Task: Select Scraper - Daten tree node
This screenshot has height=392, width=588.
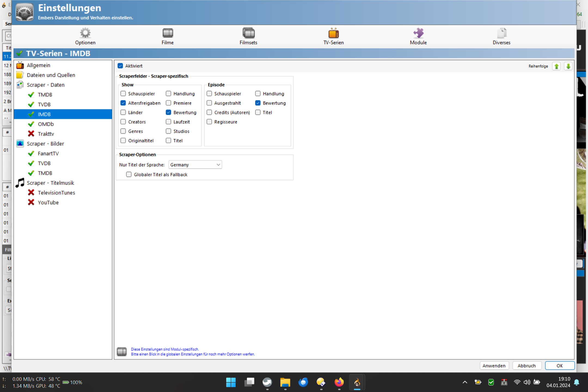Action: tap(45, 85)
